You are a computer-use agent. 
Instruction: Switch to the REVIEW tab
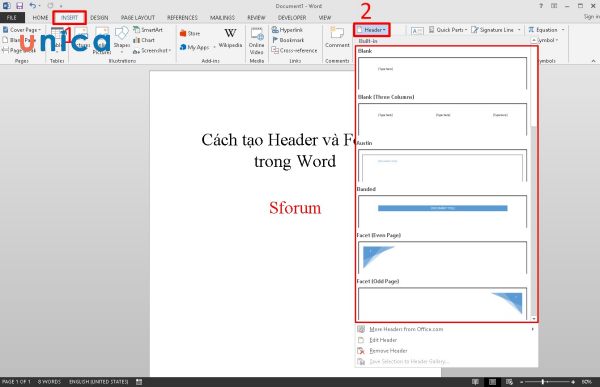[256, 18]
